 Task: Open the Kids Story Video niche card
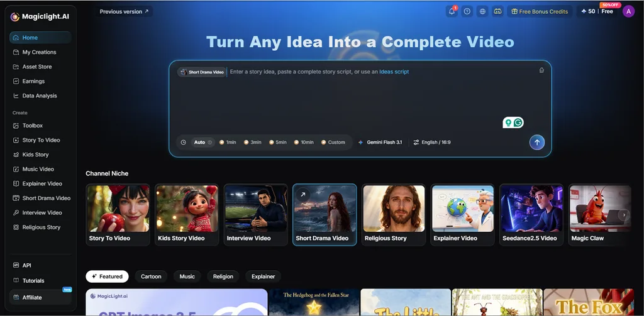pos(187,215)
